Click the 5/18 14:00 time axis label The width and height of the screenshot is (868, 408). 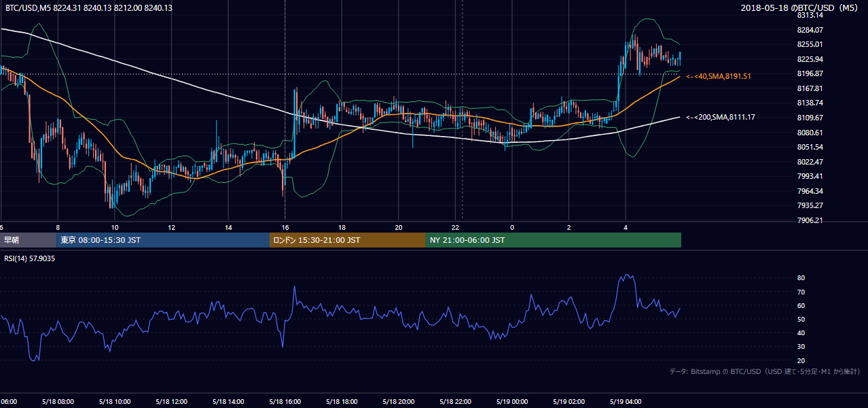(x=227, y=402)
